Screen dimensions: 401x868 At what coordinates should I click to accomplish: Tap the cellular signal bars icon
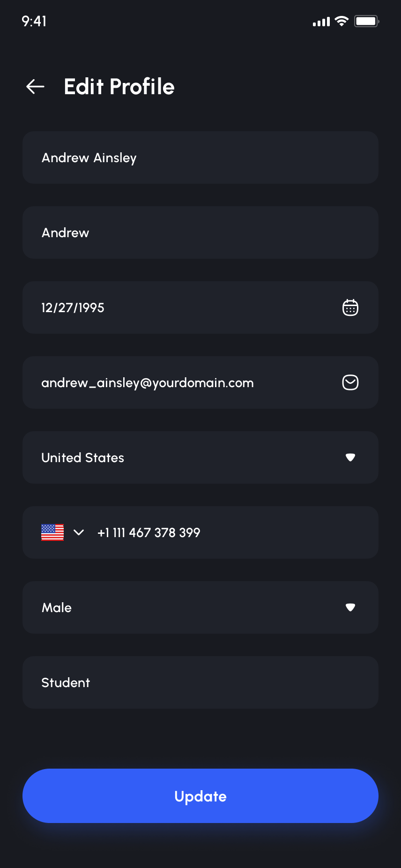pyautogui.click(x=321, y=22)
